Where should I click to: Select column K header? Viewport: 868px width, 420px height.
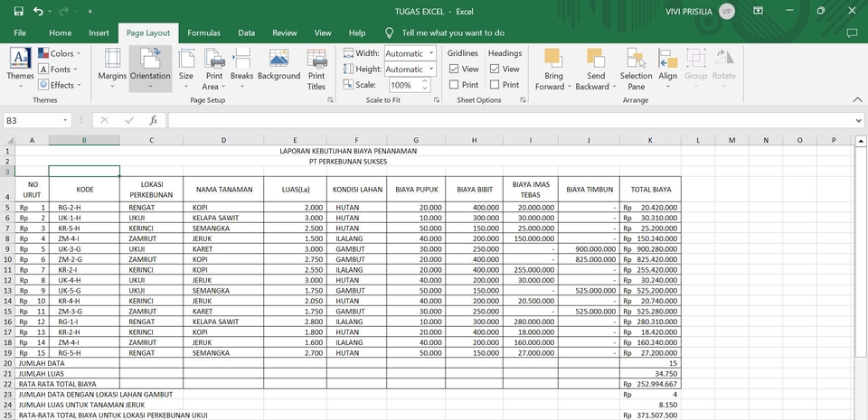(650, 140)
